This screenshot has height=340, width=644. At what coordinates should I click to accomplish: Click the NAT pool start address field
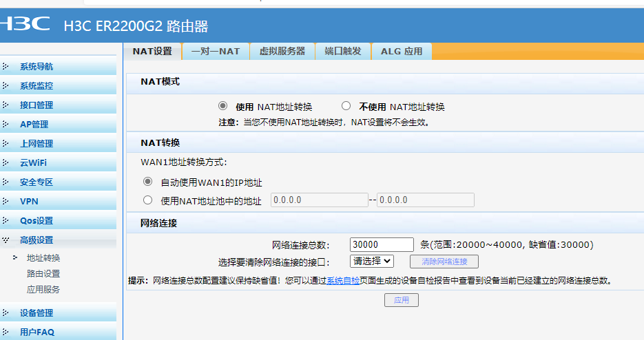coord(320,200)
